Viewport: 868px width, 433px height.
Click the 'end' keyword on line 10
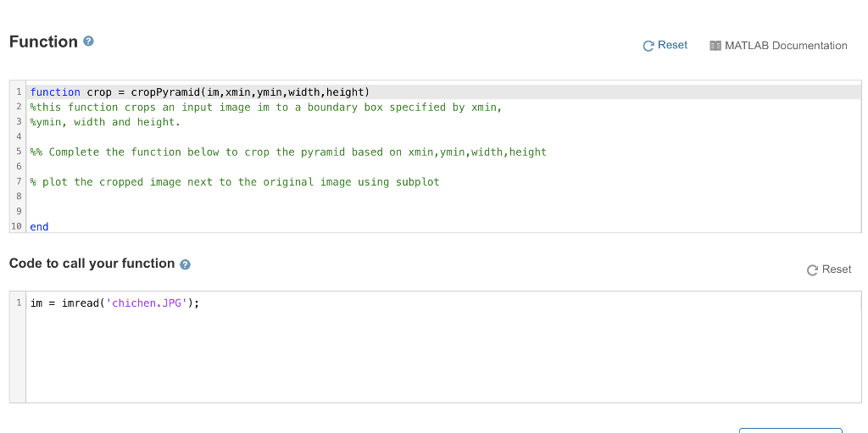(39, 226)
